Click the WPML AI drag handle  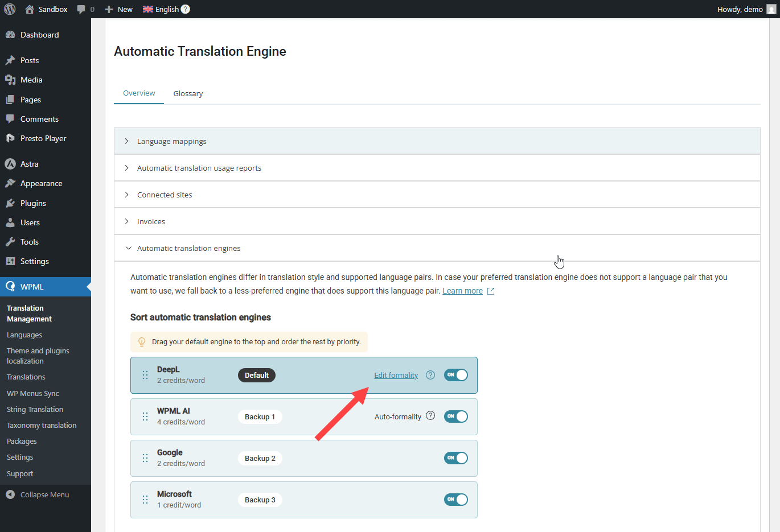(x=145, y=416)
